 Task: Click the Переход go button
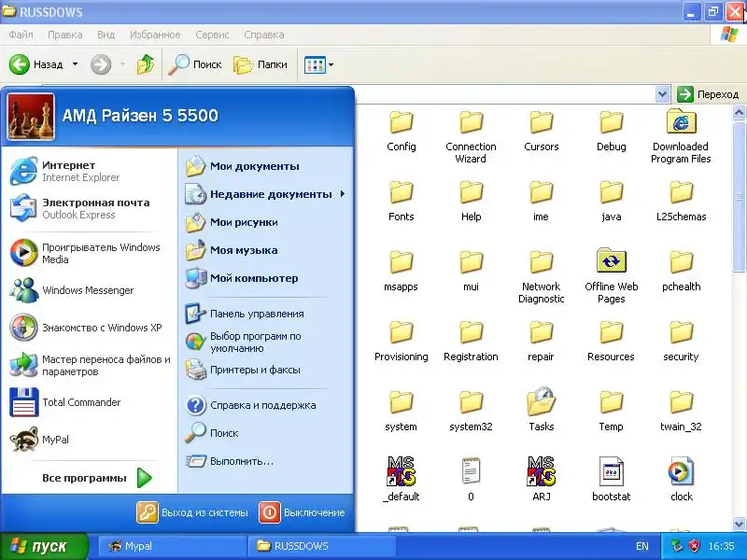tap(708, 94)
